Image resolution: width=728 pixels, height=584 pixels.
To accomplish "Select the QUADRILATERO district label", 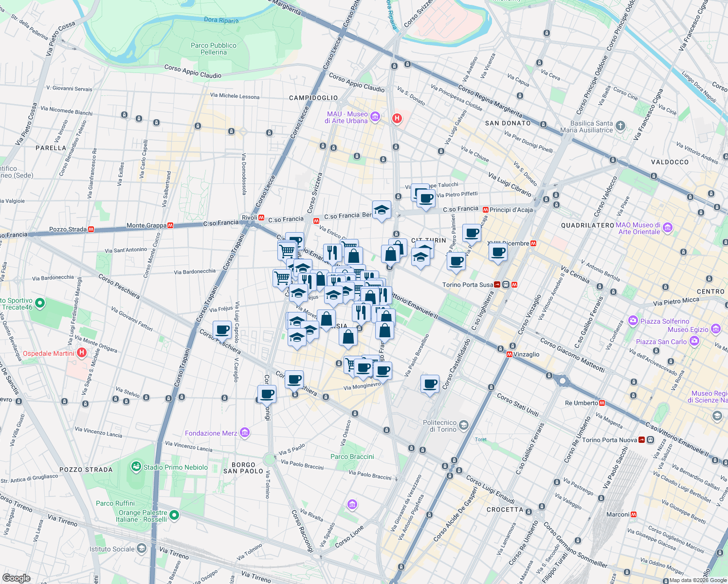I will pos(587,225).
